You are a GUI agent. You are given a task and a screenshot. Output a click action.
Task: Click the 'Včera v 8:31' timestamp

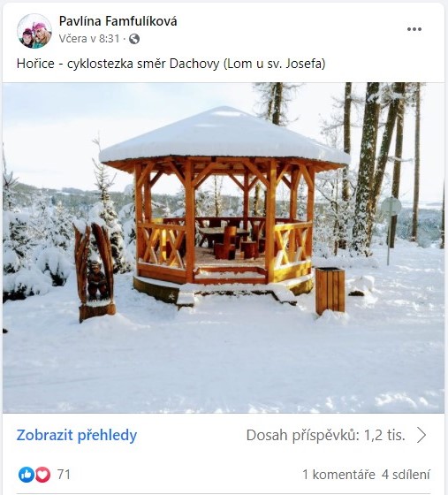[89, 39]
